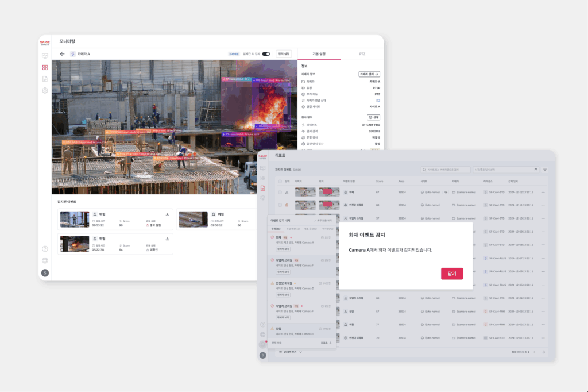Click the filter icon in report header

tap(544, 170)
